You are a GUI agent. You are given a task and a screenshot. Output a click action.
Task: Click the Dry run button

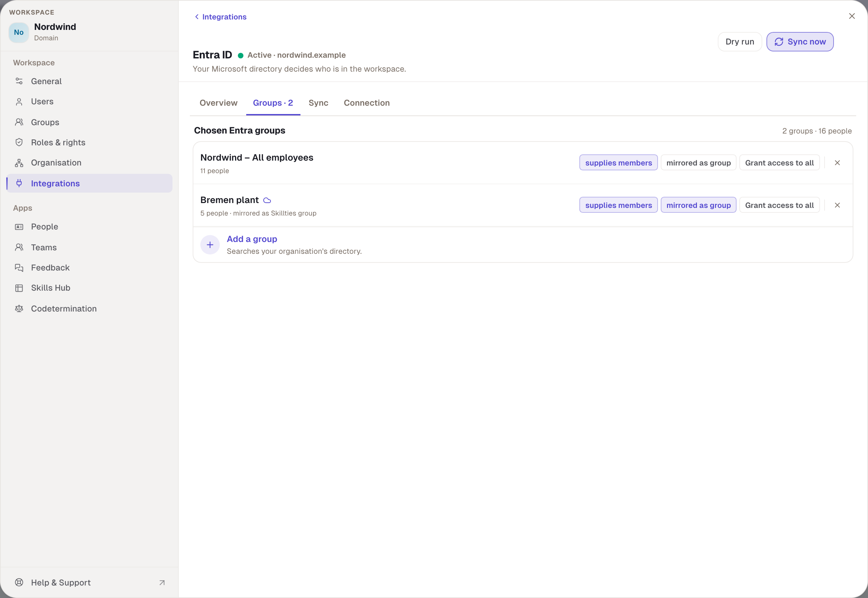(x=740, y=42)
